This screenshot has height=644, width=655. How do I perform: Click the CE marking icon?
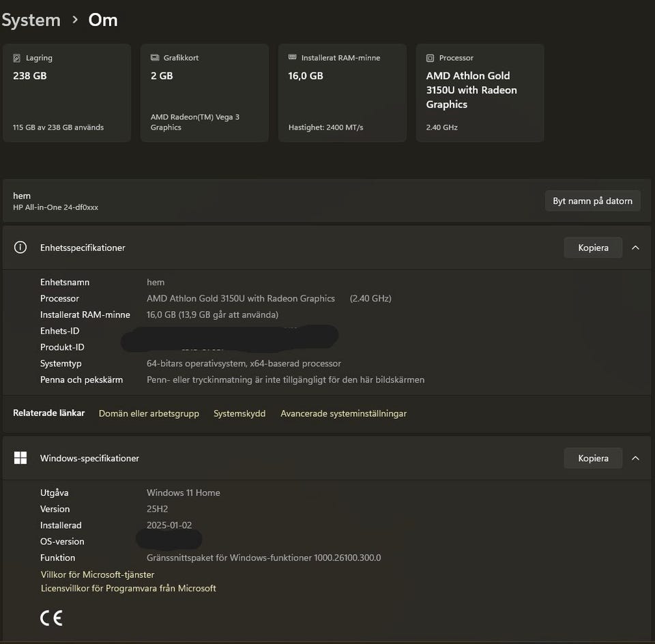(51, 618)
